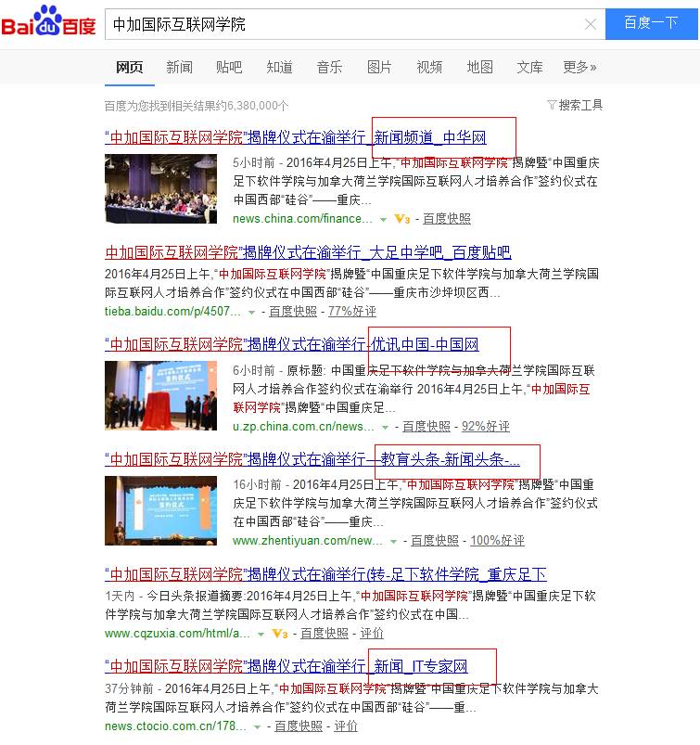Click the 百度一下 search button
This screenshot has height=745, width=700.
[651, 23]
